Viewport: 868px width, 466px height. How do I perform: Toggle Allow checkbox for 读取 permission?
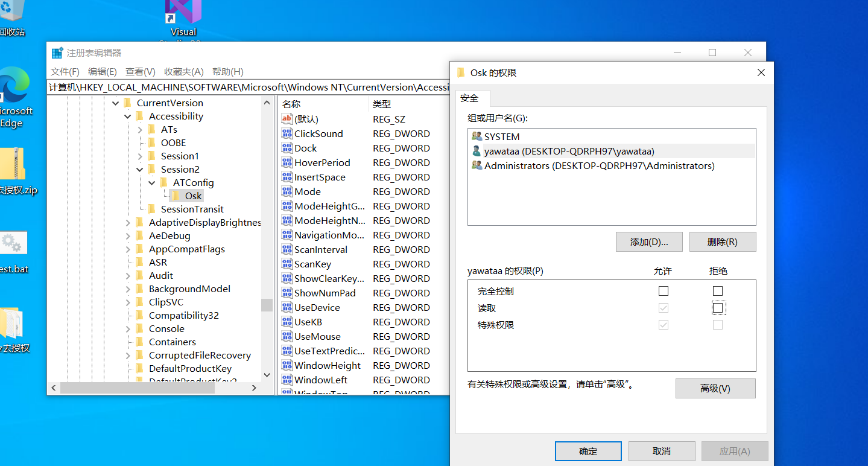tap(664, 308)
